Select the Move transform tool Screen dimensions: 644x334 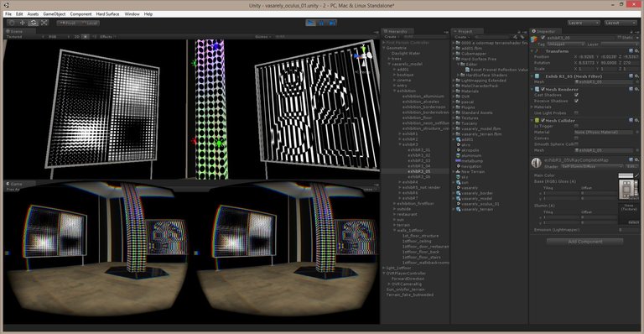pos(22,23)
